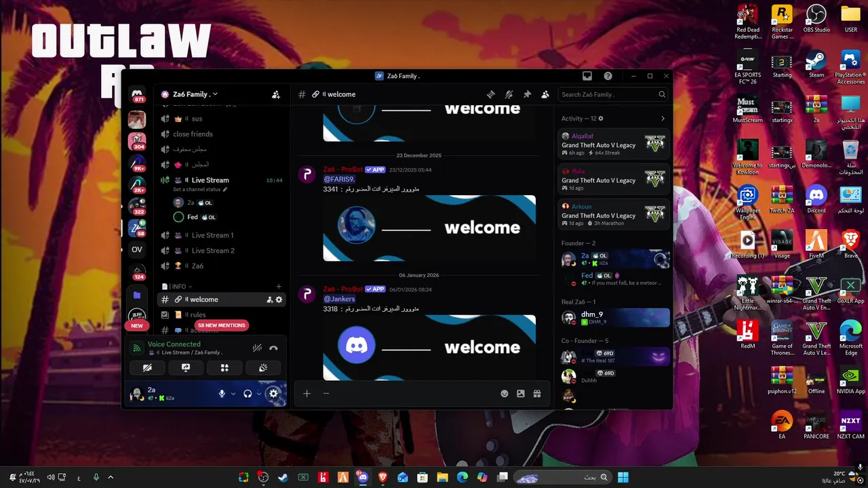Click the message attachment plus button
868x488 pixels.
point(307,394)
